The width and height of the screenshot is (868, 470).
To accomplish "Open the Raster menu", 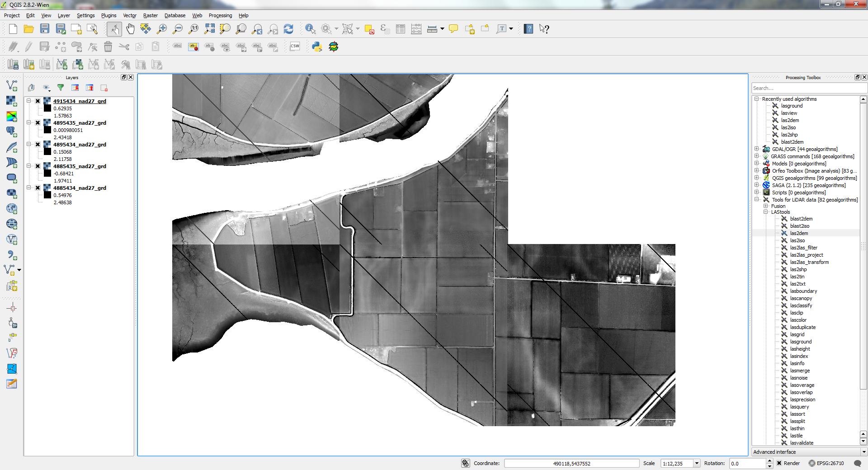I will [151, 15].
